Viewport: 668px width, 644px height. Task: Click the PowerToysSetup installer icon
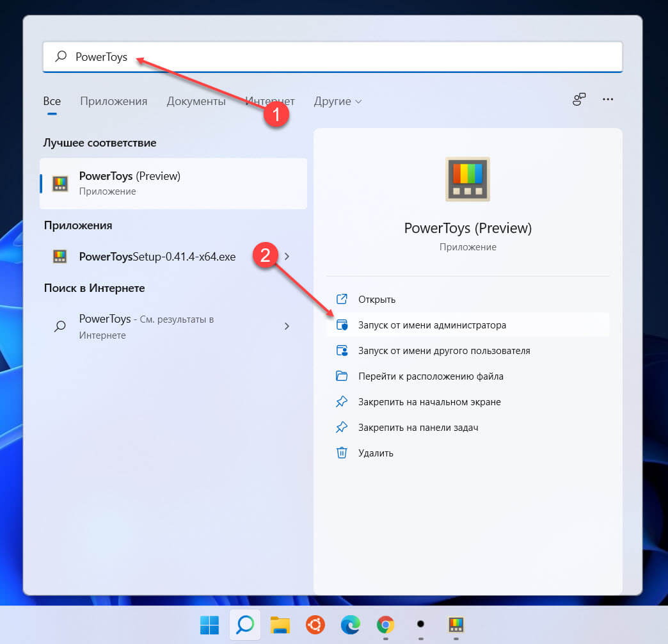click(x=60, y=257)
